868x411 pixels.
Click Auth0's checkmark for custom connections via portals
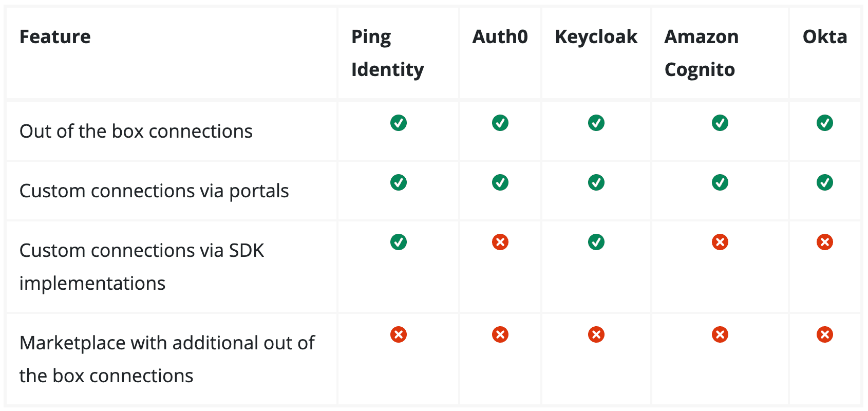(x=500, y=182)
